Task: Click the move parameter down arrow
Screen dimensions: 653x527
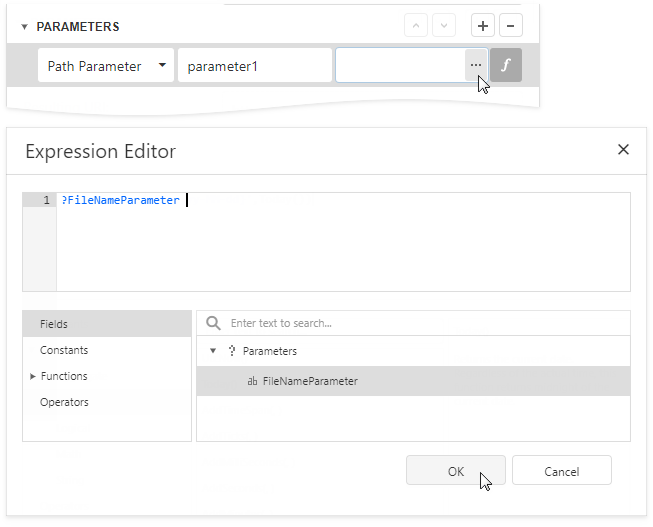Action: click(444, 27)
